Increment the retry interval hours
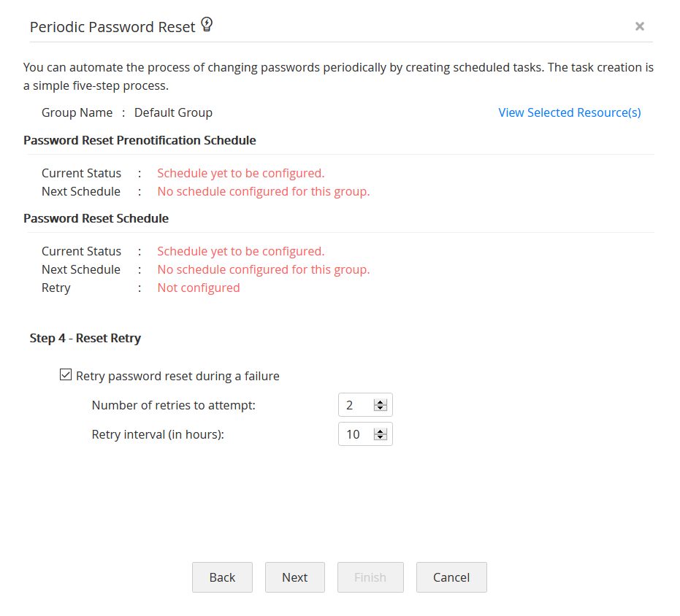This screenshot has width=680, height=616. [x=381, y=430]
